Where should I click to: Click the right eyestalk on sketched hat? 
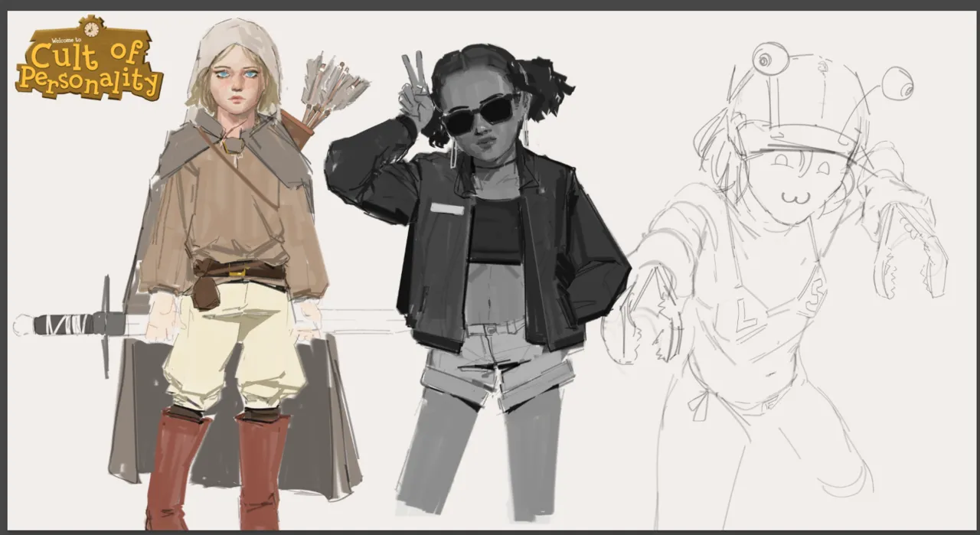pos(898,83)
